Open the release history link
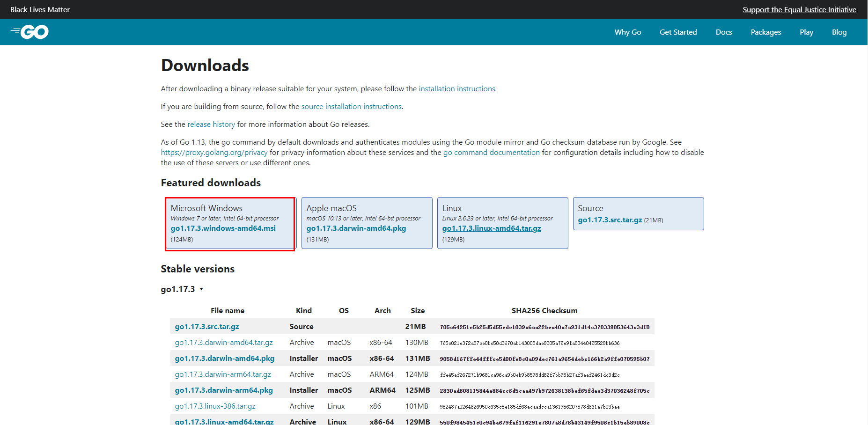868x425 pixels. coord(211,125)
